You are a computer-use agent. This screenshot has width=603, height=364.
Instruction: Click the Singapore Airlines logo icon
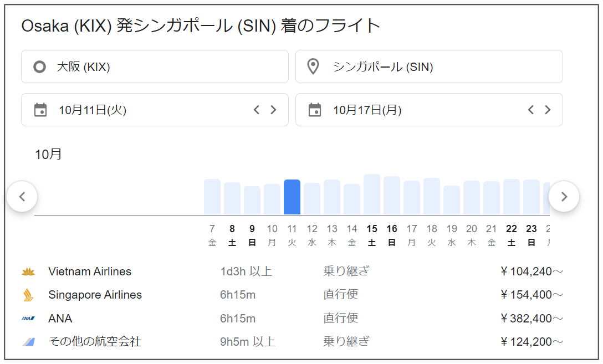[28, 295]
